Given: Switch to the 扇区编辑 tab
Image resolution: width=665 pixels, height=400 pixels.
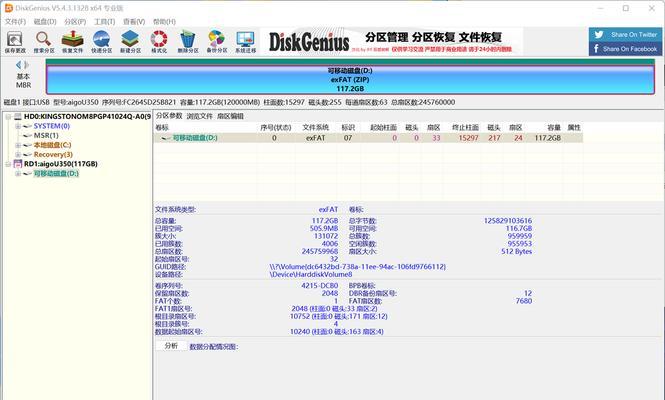Looking at the screenshot, I should [230, 116].
